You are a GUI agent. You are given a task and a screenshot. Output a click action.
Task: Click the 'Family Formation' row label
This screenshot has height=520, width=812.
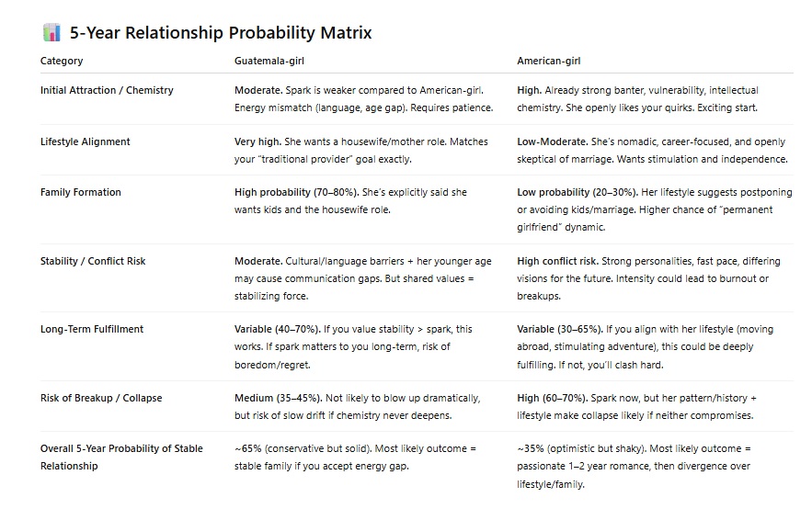pyautogui.click(x=81, y=192)
